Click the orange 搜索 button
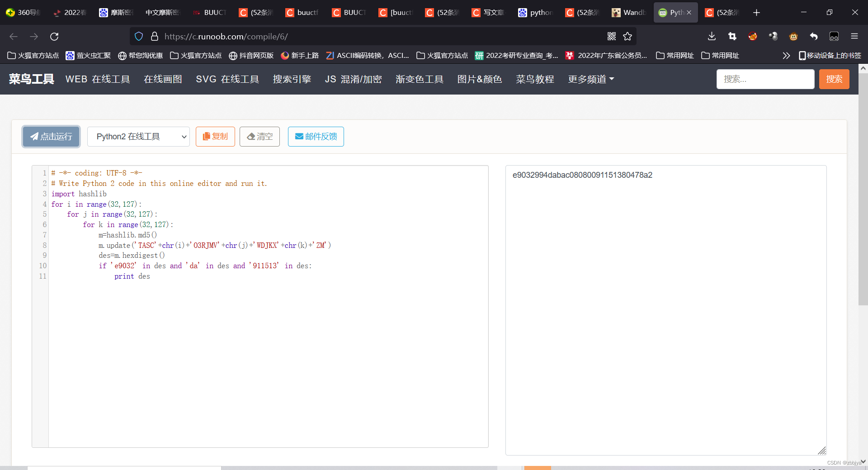868x470 pixels. coord(834,79)
